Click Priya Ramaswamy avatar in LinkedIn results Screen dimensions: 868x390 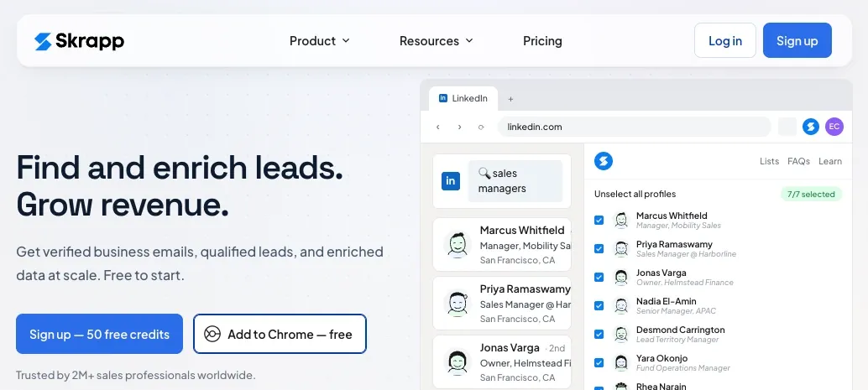tap(458, 303)
